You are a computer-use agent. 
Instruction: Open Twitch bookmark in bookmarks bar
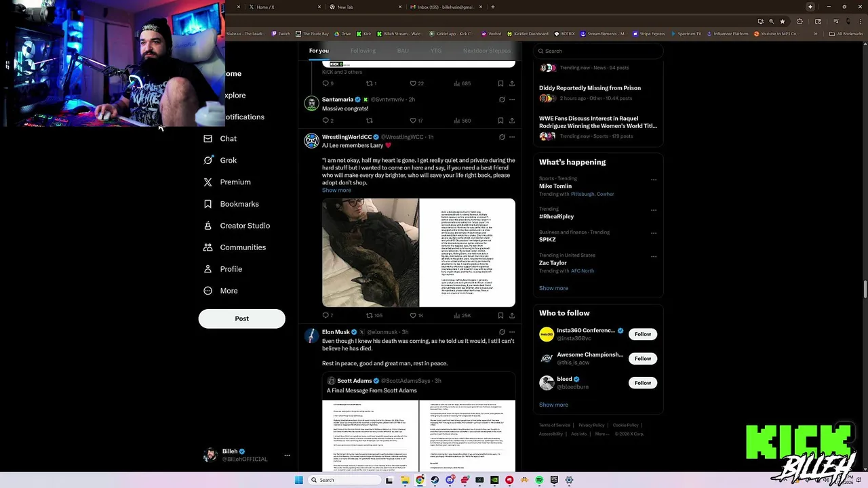281,34
